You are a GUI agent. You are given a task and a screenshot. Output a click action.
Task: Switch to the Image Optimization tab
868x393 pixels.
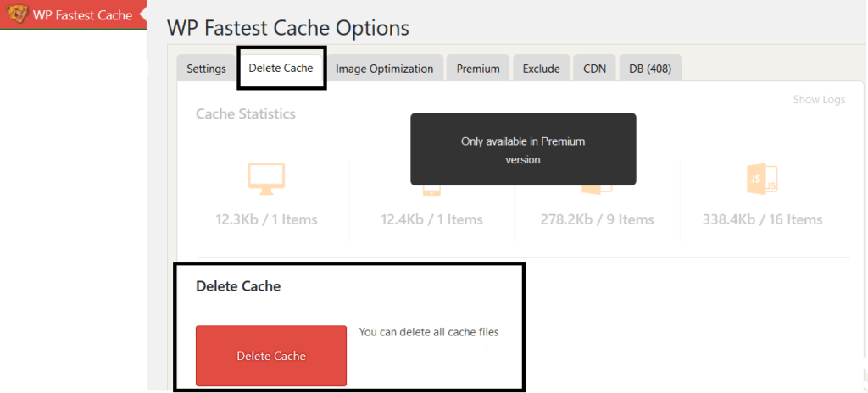[x=384, y=69]
